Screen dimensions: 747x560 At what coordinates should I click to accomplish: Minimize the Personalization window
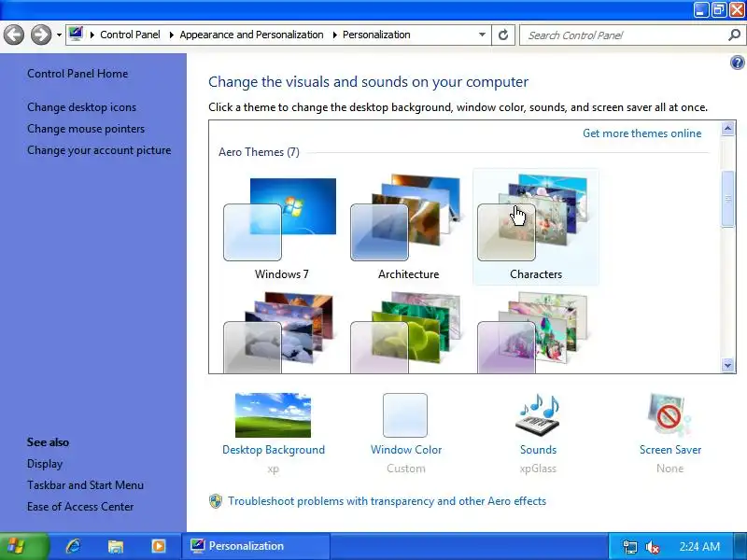700,9
